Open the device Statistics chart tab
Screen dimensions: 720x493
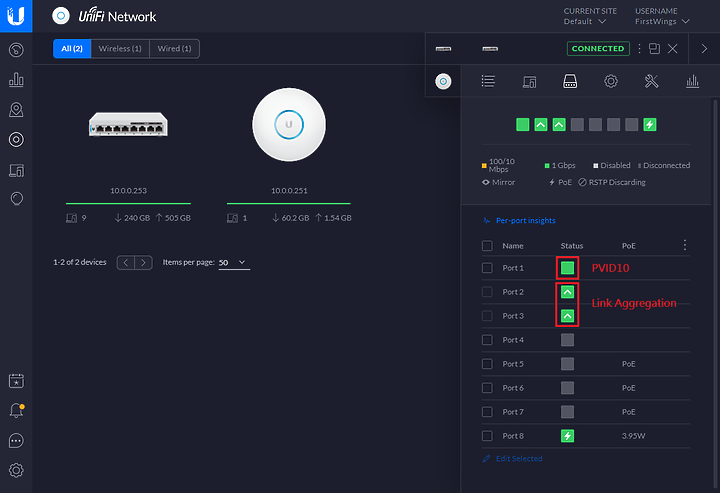pyautogui.click(x=692, y=81)
